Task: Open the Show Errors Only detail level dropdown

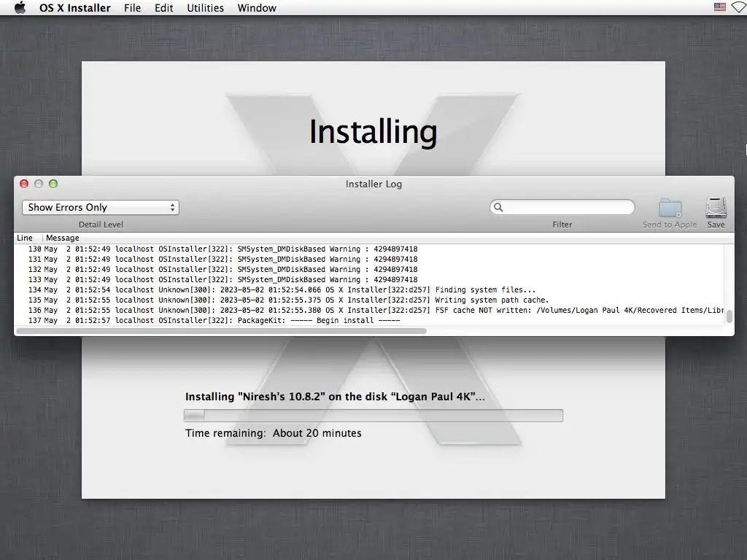Action: 101,208
